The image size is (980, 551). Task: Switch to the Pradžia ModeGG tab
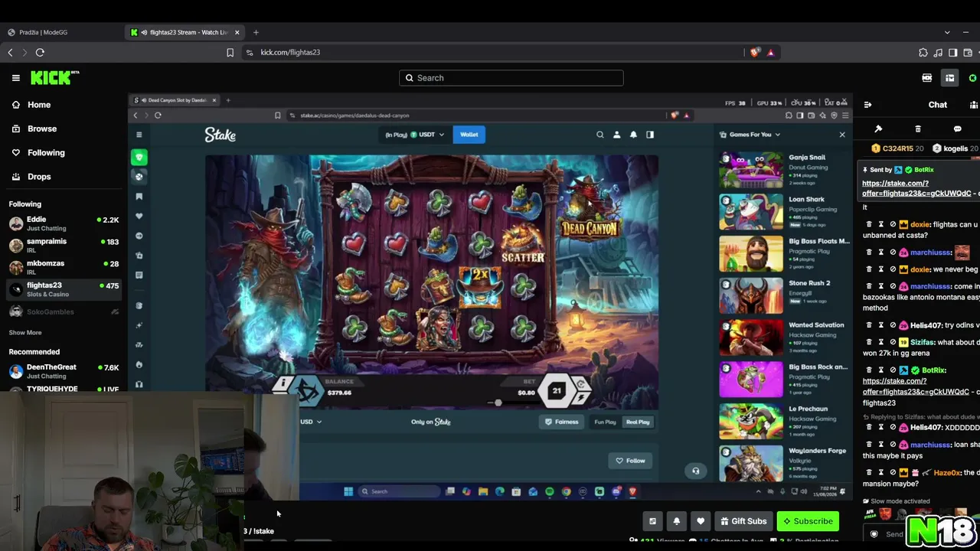click(61, 32)
